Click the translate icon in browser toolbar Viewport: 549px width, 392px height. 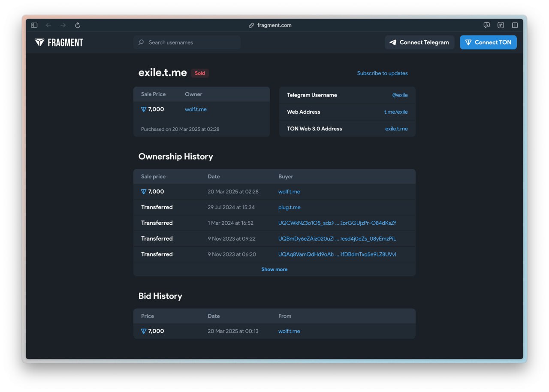pos(486,25)
